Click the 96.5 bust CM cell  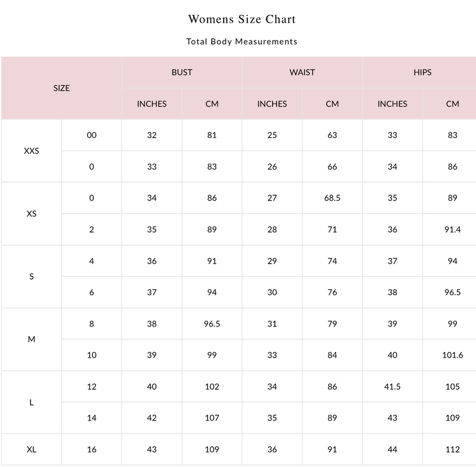coord(212,324)
